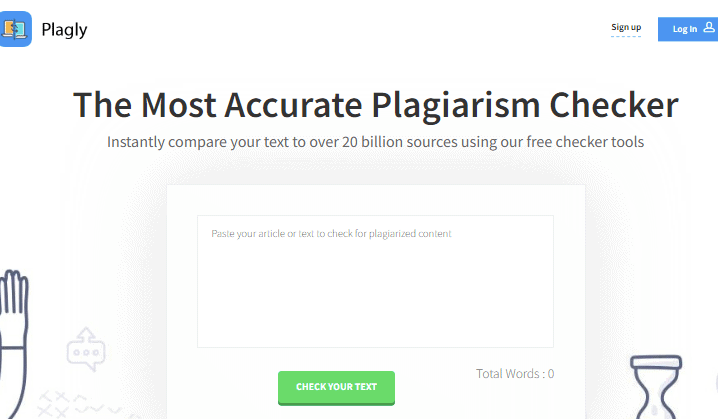Click the upward arrow atop the speech bubble
This screenshot has width=718, height=419.
[86, 335]
